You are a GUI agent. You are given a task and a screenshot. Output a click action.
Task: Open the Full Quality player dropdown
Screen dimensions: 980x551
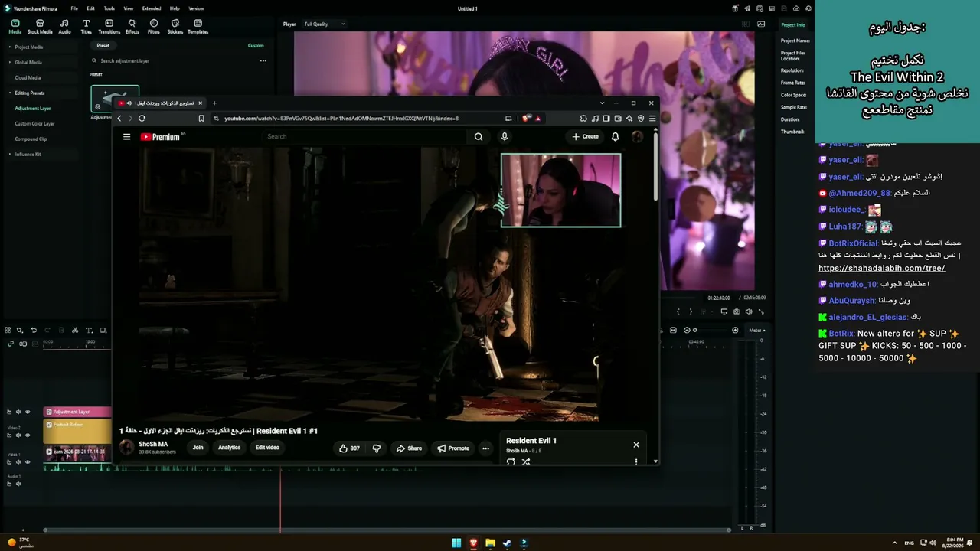click(x=324, y=24)
